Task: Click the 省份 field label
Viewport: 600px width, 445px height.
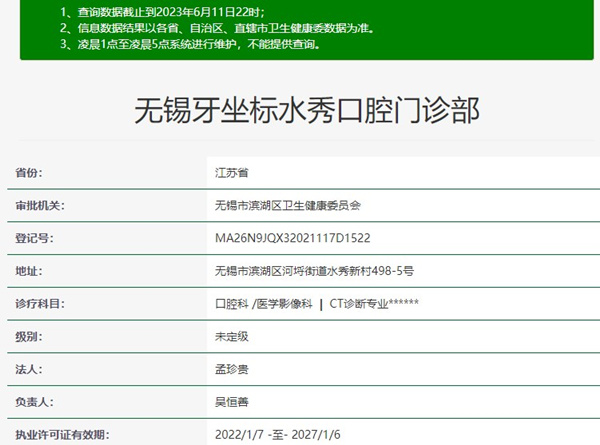Action: [29, 173]
